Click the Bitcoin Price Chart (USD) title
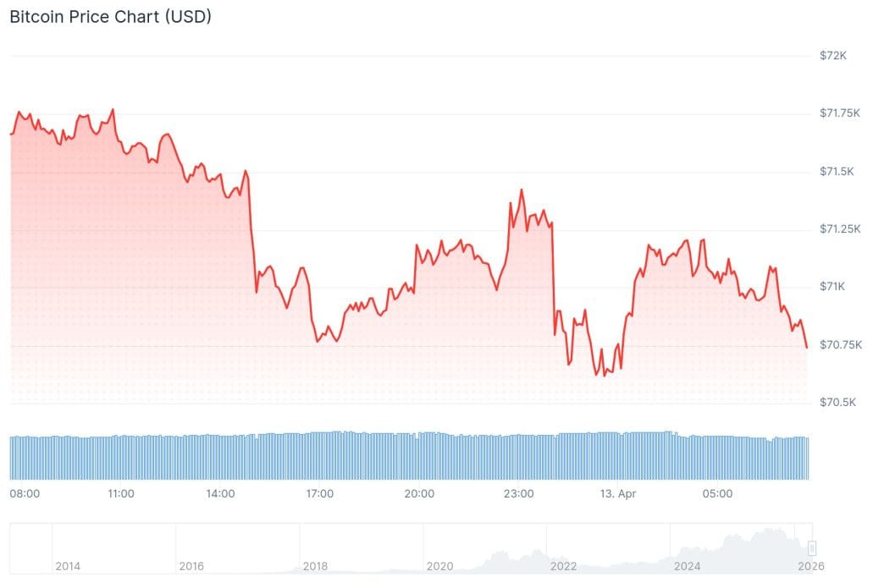Screen dimensions: 873x588 110,17
